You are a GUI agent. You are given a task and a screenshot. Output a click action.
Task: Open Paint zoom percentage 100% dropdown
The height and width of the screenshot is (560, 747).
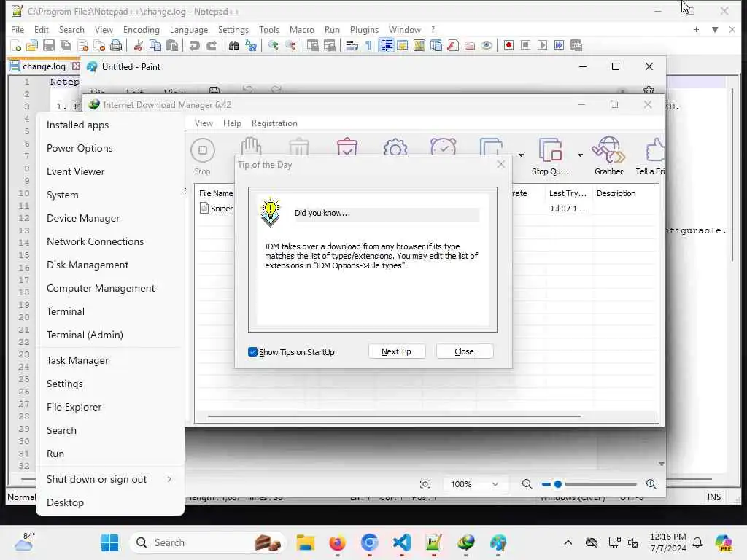pos(474,484)
